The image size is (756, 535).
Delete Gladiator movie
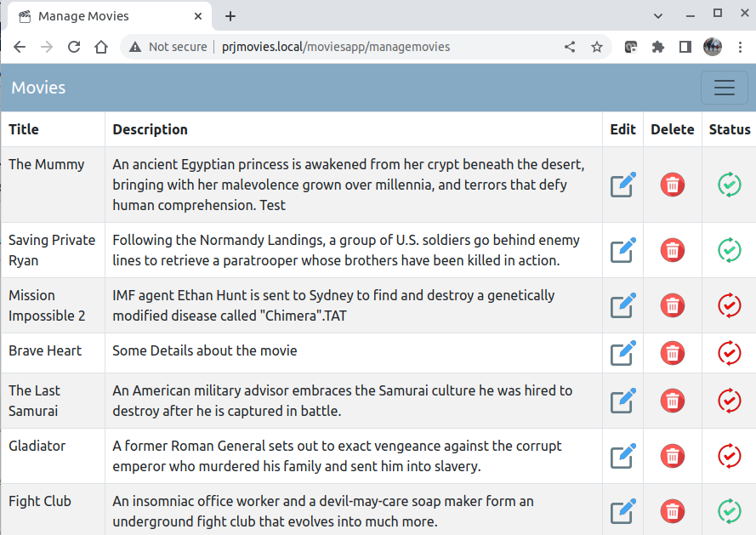pos(673,456)
